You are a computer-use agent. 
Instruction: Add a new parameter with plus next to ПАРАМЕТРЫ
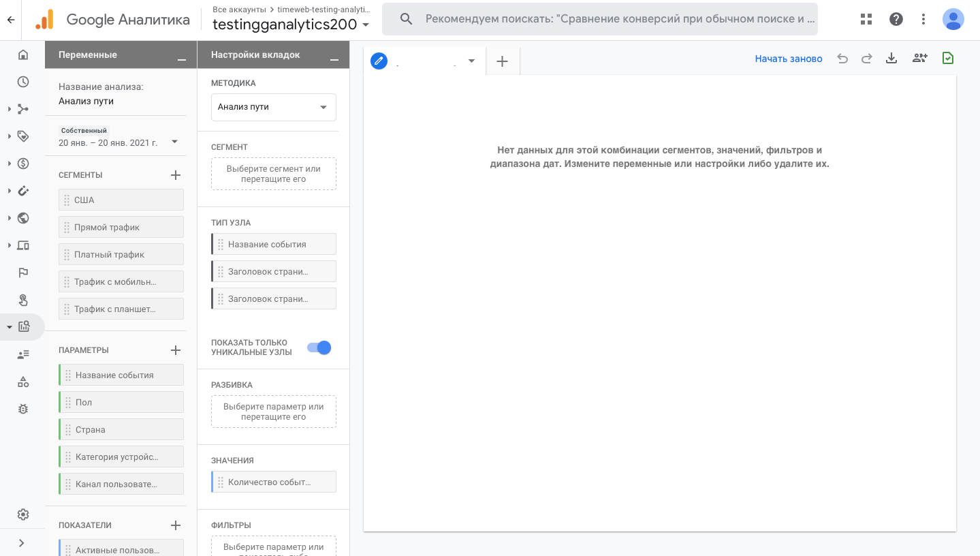[x=176, y=350]
